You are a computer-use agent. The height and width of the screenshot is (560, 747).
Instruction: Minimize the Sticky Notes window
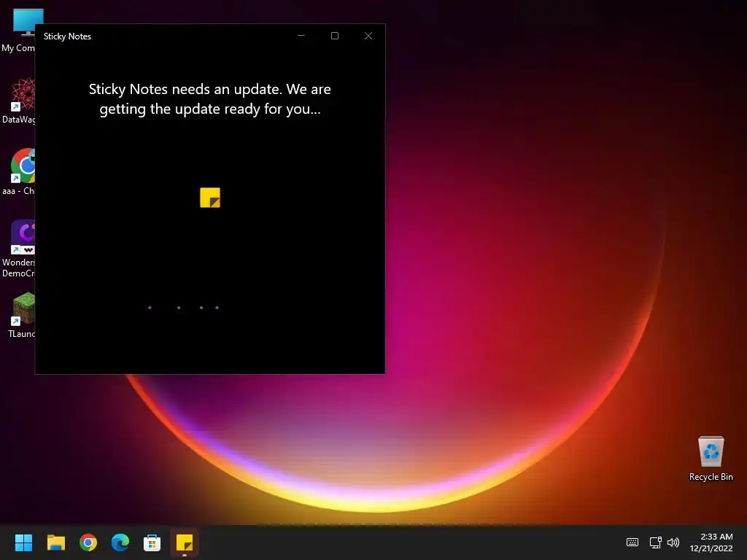[x=301, y=36]
